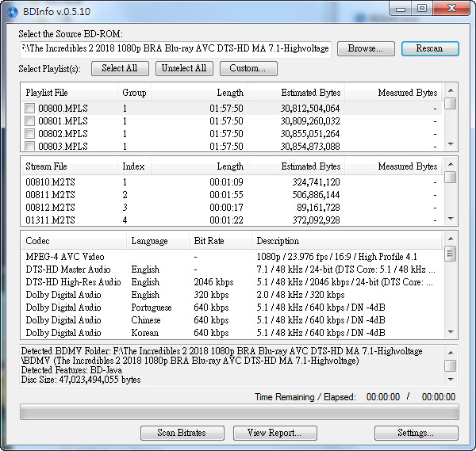Select Korean Dolby Digital Audio row

232,333
